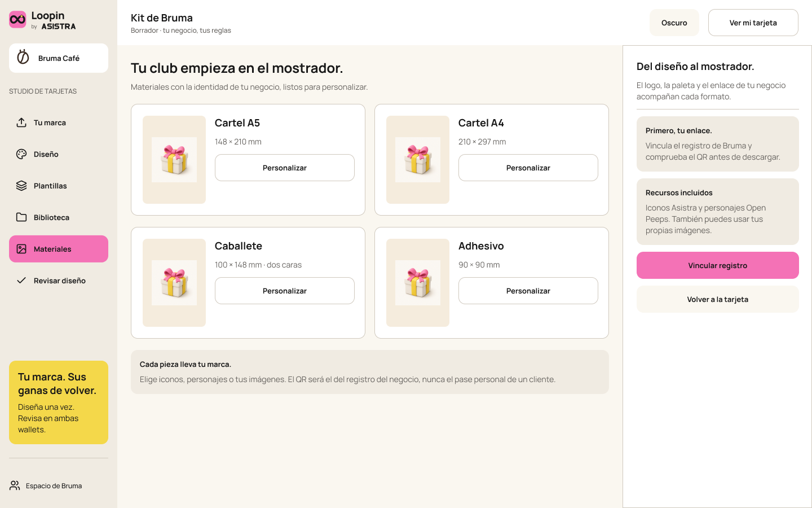Personalize the Cartel A4 material
This screenshot has width=812, height=508.
pyautogui.click(x=528, y=168)
